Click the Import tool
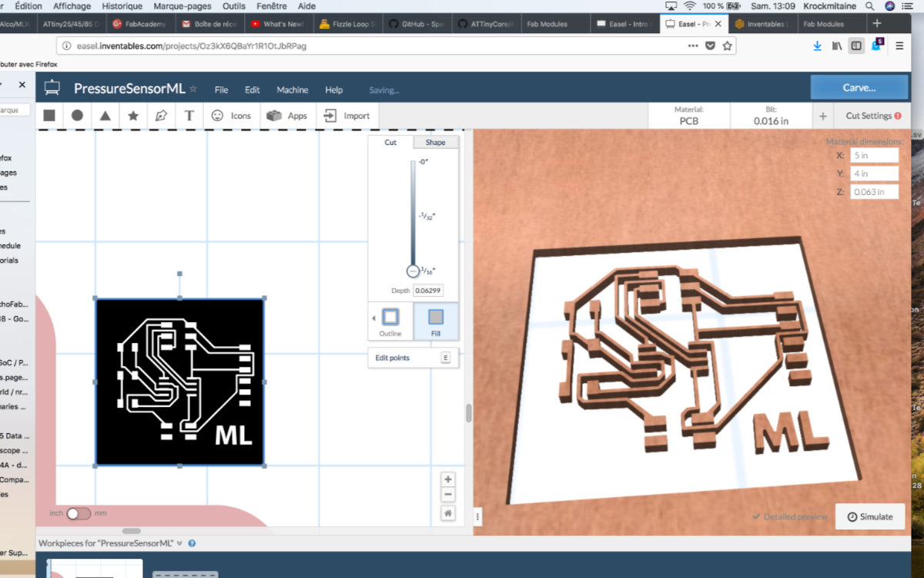Image resolution: width=924 pixels, height=578 pixels. 346,116
